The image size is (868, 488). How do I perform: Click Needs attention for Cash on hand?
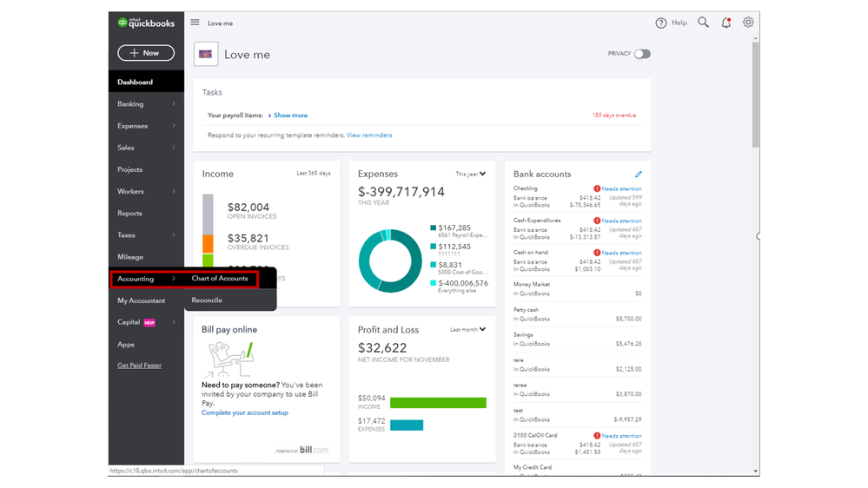click(621, 253)
